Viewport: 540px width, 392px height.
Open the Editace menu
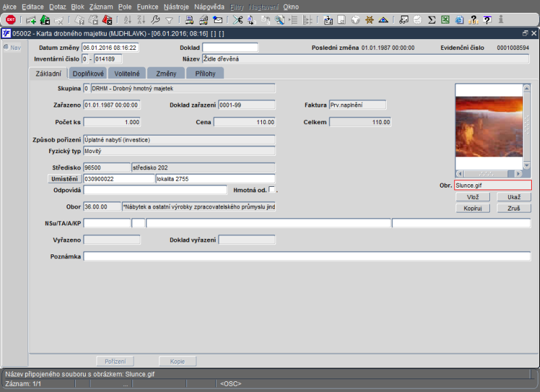(32, 7)
